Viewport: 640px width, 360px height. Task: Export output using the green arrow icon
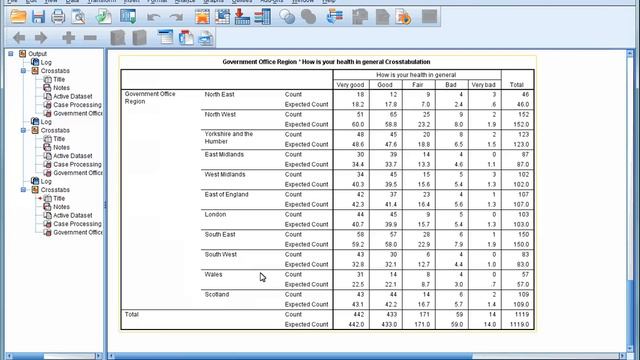tap(104, 17)
